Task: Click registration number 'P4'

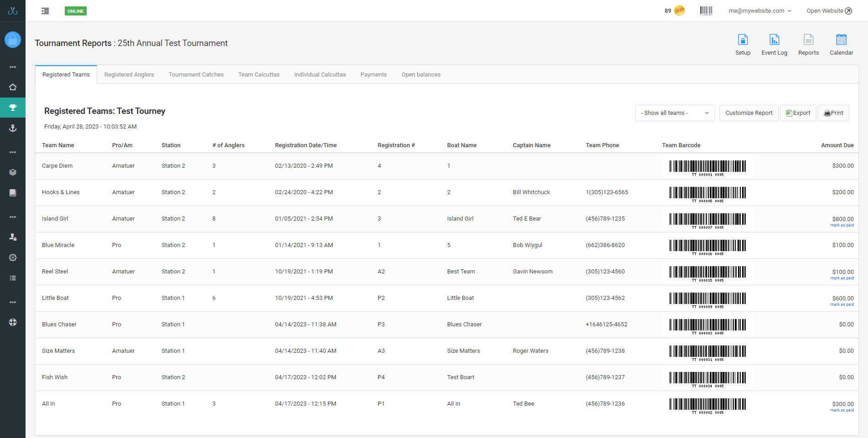Action: pos(381,377)
